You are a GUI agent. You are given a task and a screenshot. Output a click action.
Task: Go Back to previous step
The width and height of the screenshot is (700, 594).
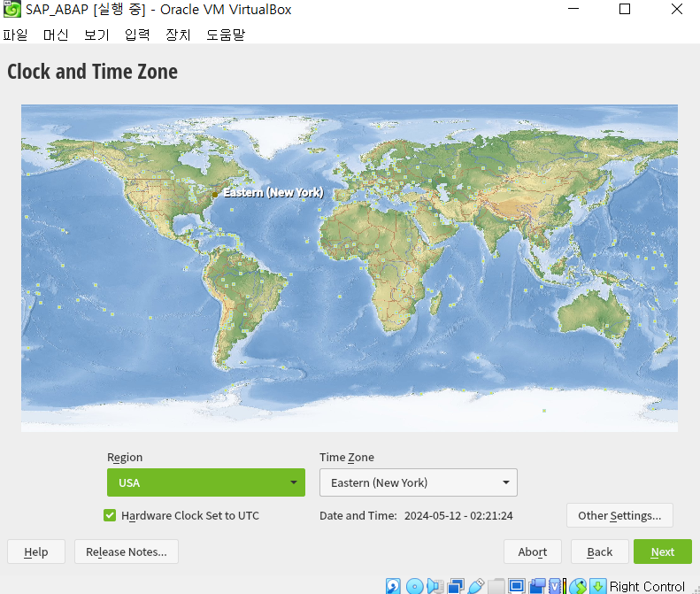599,552
